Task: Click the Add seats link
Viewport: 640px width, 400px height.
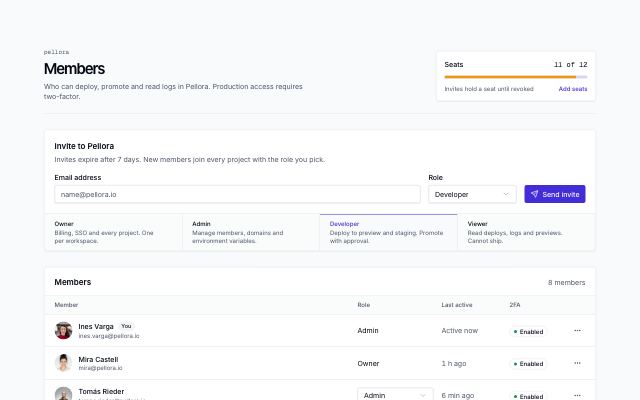Action: [573, 89]
